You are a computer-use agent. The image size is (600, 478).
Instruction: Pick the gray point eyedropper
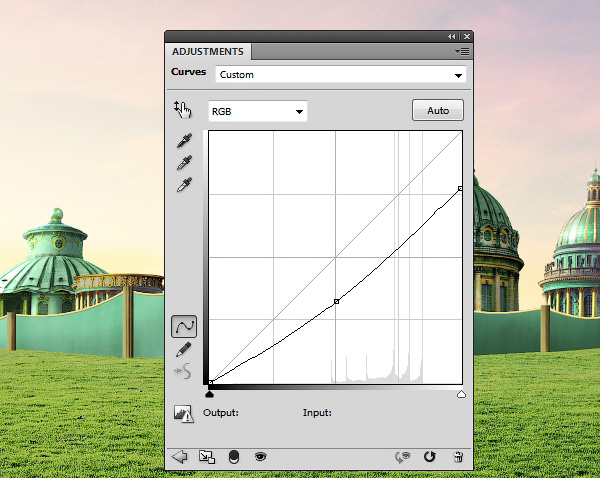[184, 163]
